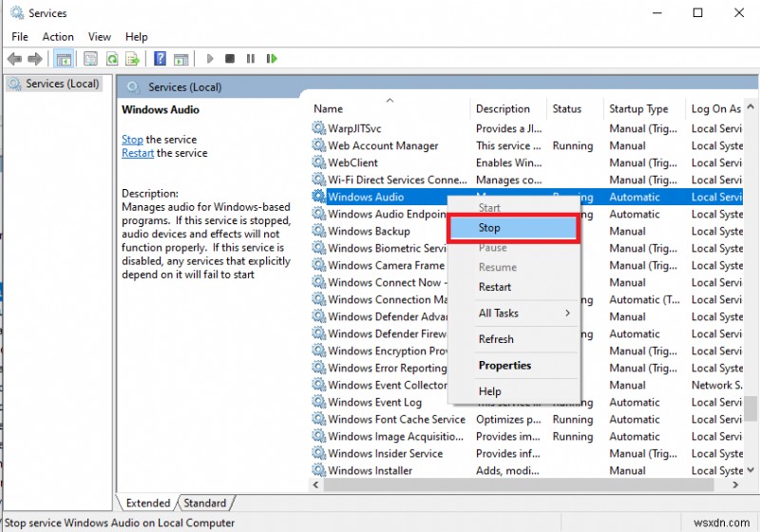Viewport: 760px width, 532px height.
Task: Sort by the Description column header
Action: point(508,108)
